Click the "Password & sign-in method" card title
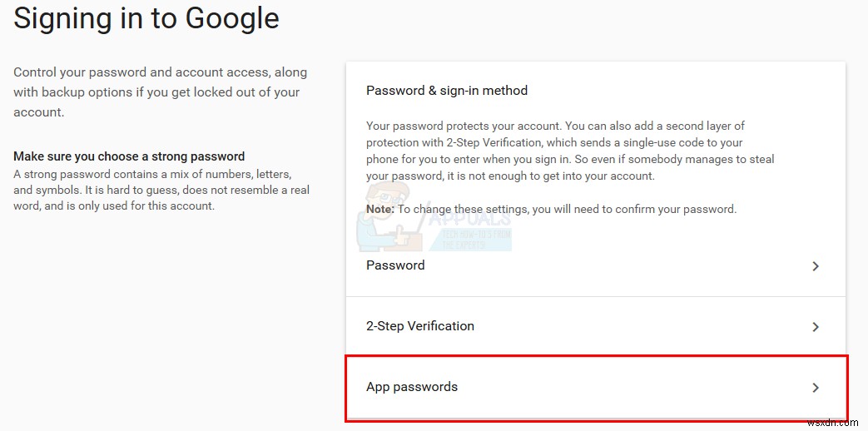 pos(447,90)
